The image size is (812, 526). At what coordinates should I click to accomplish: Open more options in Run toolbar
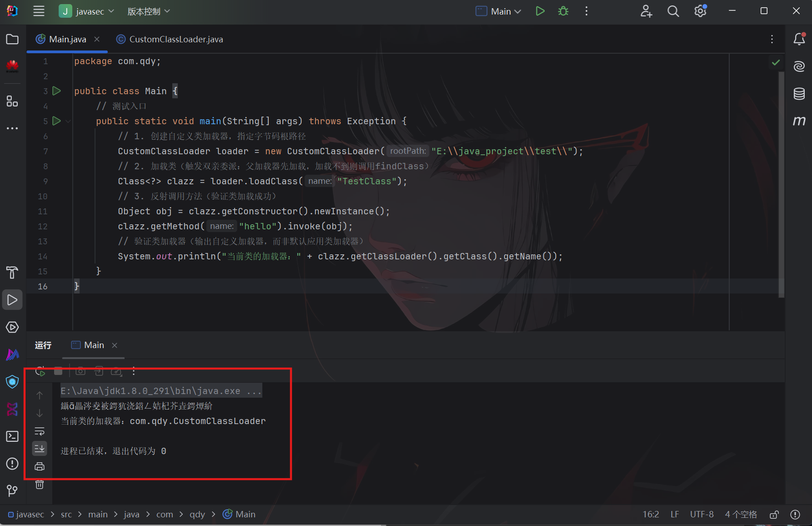(x=134, y=371)
